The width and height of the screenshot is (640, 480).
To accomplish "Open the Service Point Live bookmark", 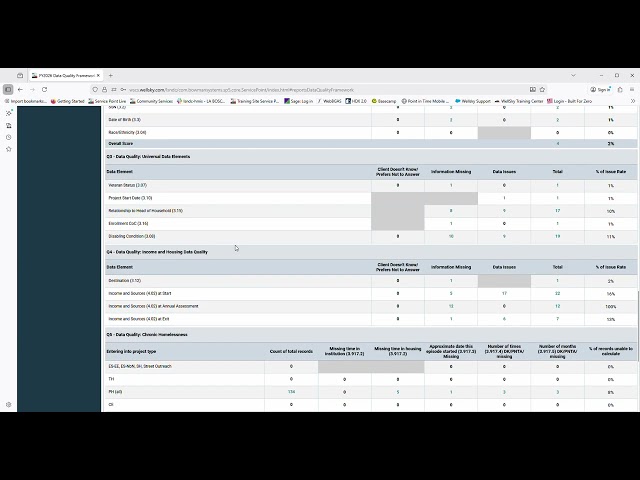I will click(x=107, y=101).
